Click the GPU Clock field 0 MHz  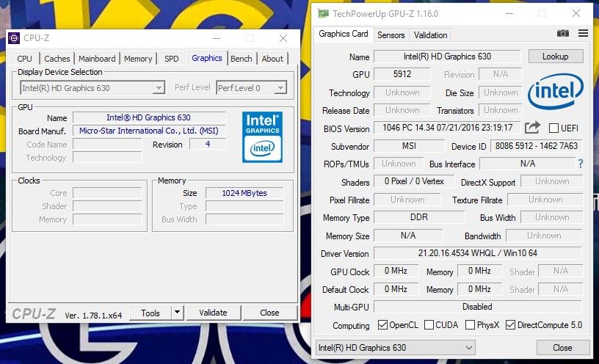click(396, 270)
